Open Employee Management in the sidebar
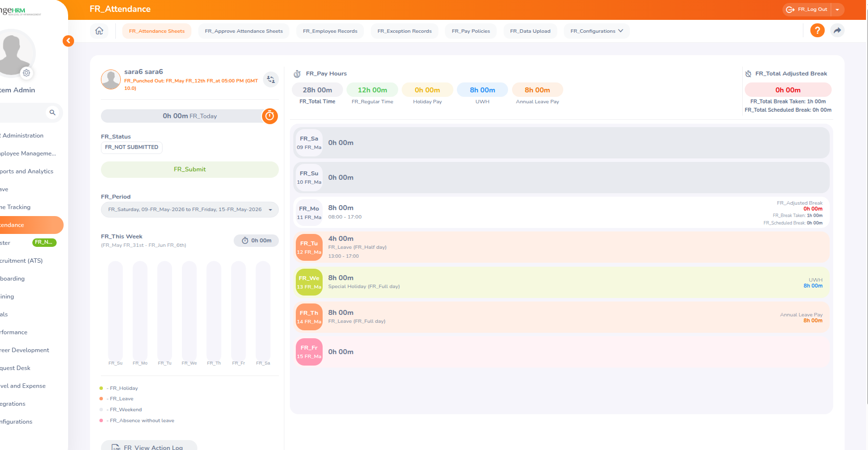The height and width of the screenshot is (450, 868). (28, 153)
